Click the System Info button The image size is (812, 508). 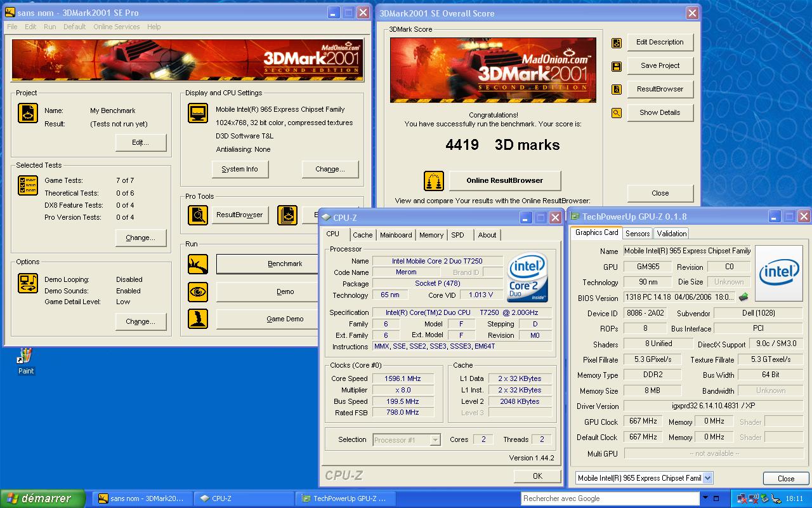point(240,170)
